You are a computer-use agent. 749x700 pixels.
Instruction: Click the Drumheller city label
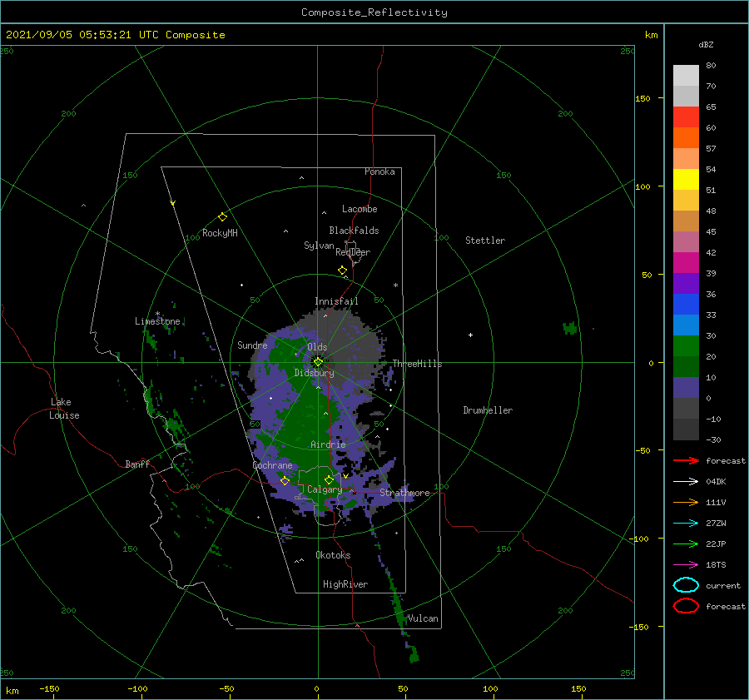[x=488, y=410]
